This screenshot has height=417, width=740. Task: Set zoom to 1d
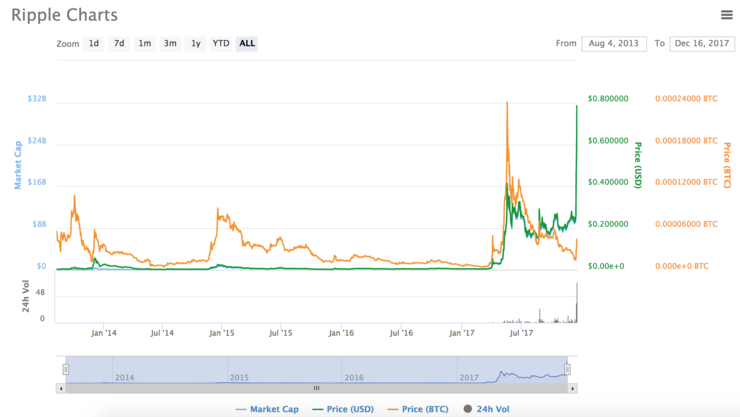[94, 43]
